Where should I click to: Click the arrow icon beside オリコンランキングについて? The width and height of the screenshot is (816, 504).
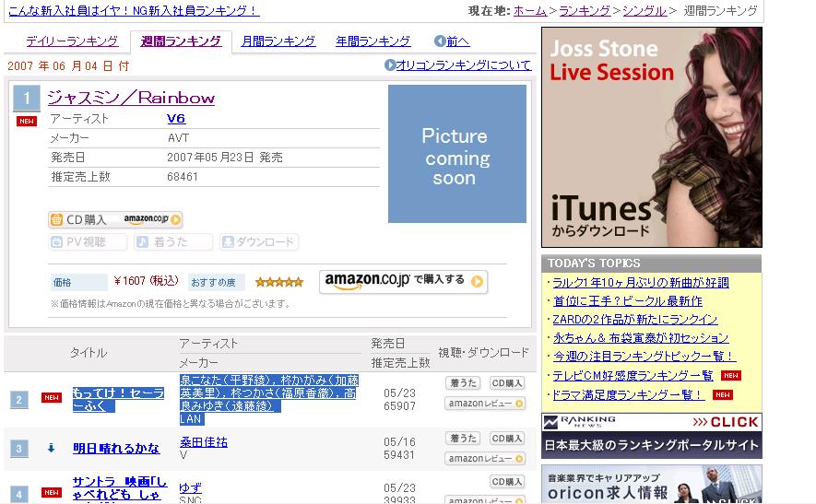coord(390,65)
